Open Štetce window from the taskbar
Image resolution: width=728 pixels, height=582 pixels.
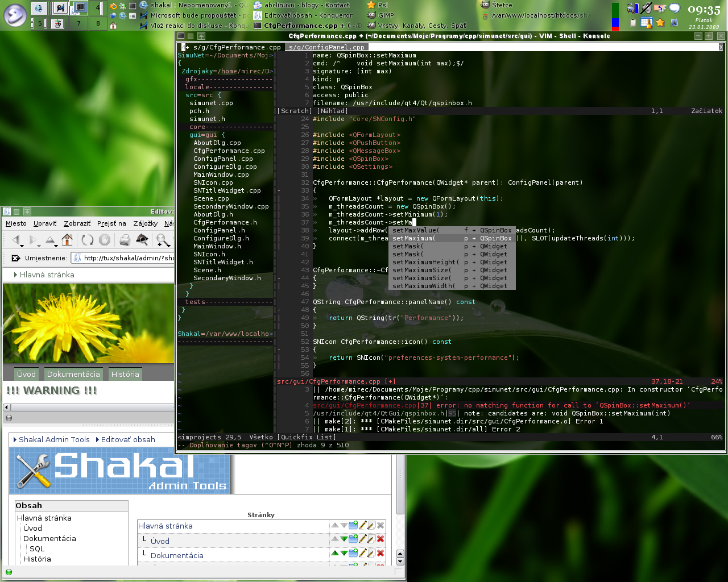point(497,5)
